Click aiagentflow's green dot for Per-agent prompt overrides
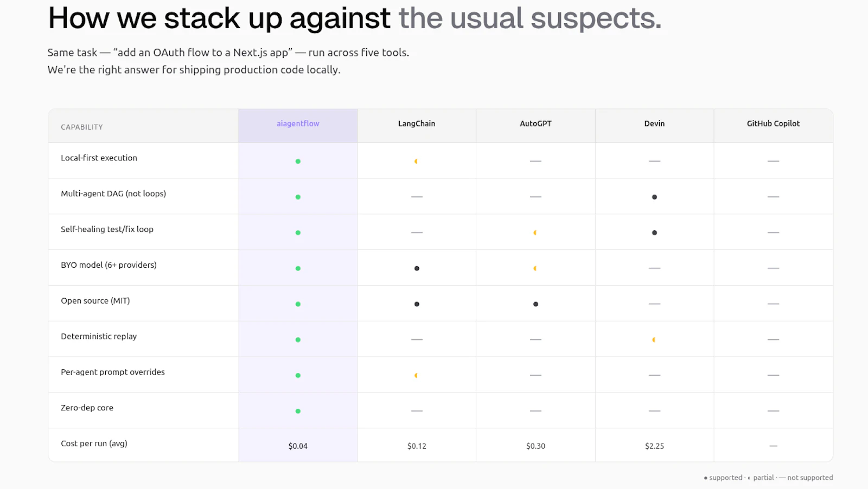 click(298, 375)
